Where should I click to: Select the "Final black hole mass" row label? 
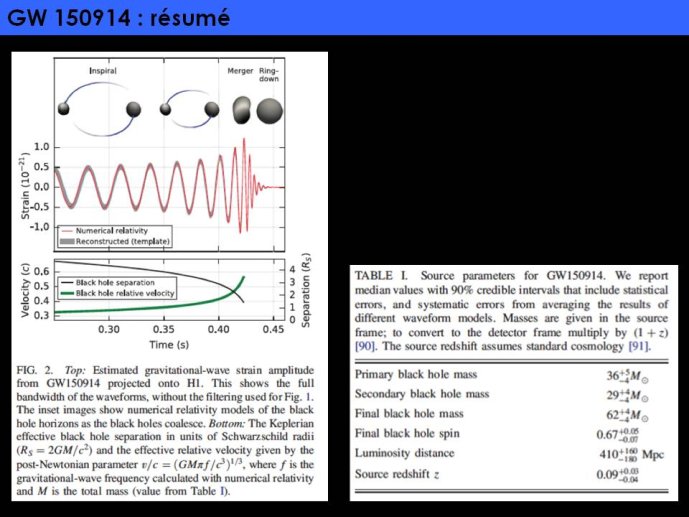[409, 414]
